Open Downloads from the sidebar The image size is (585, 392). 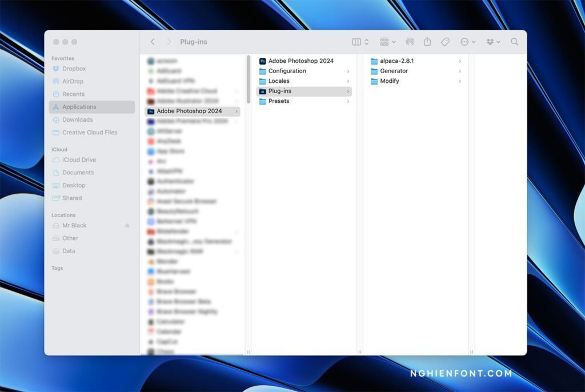tap(77, 119)
